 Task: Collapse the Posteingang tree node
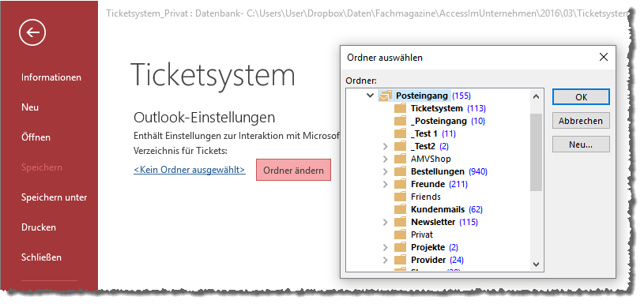coord(370,96)
